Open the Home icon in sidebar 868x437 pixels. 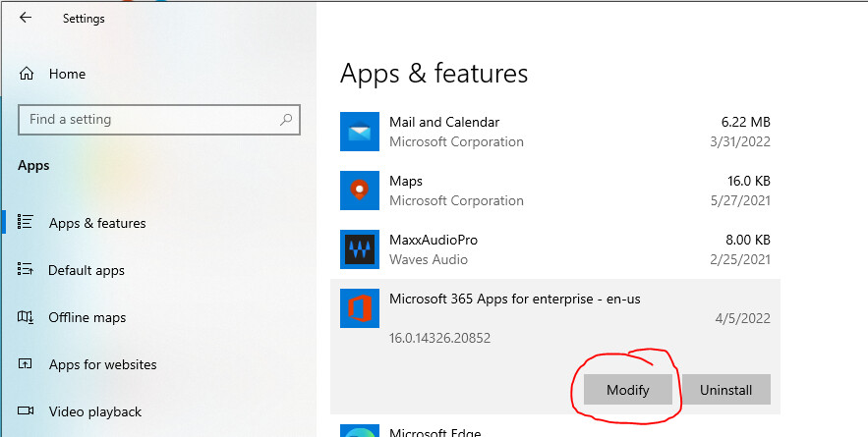(26, 74)
